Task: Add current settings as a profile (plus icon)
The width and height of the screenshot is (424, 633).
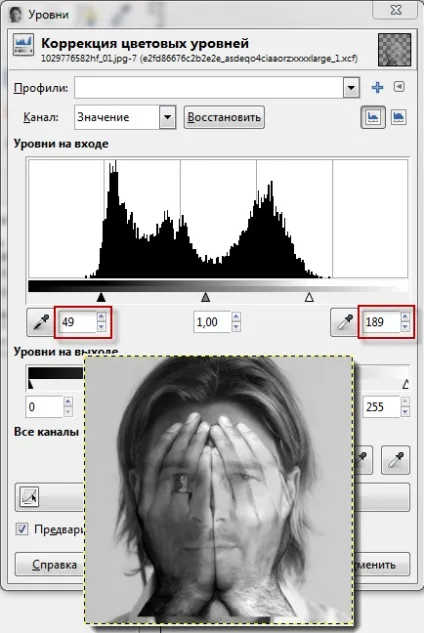Action: (377, 87)
